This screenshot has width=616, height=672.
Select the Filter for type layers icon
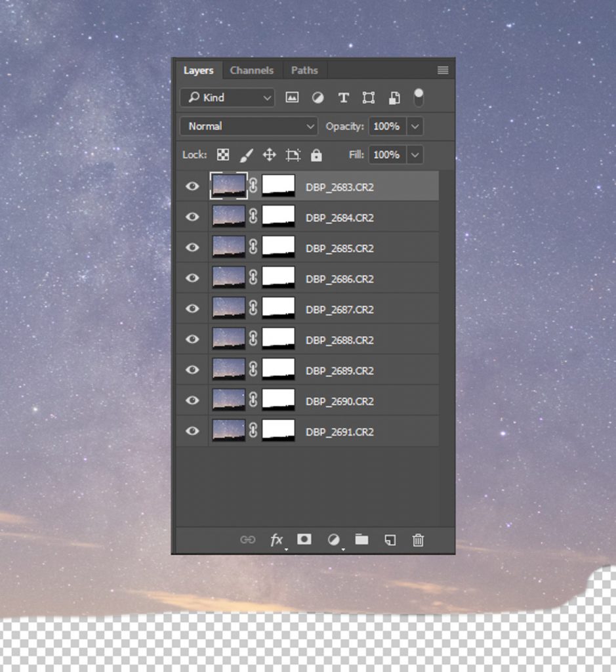point(343,97)
